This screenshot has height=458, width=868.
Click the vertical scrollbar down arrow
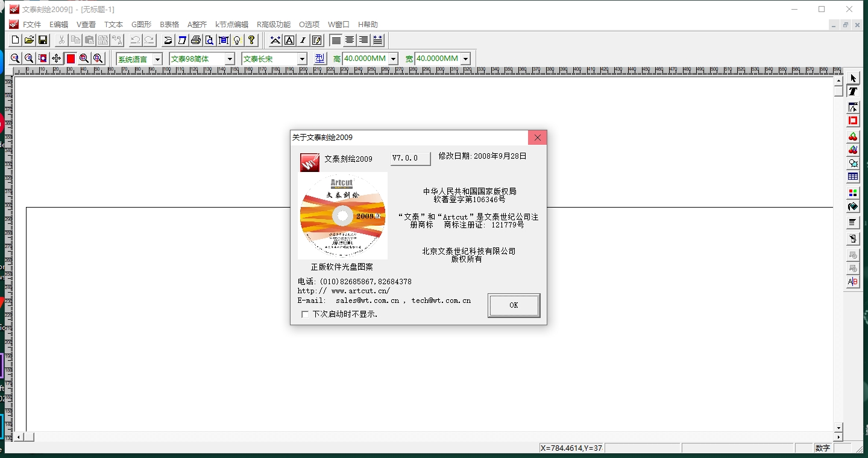tap(838, 427)
